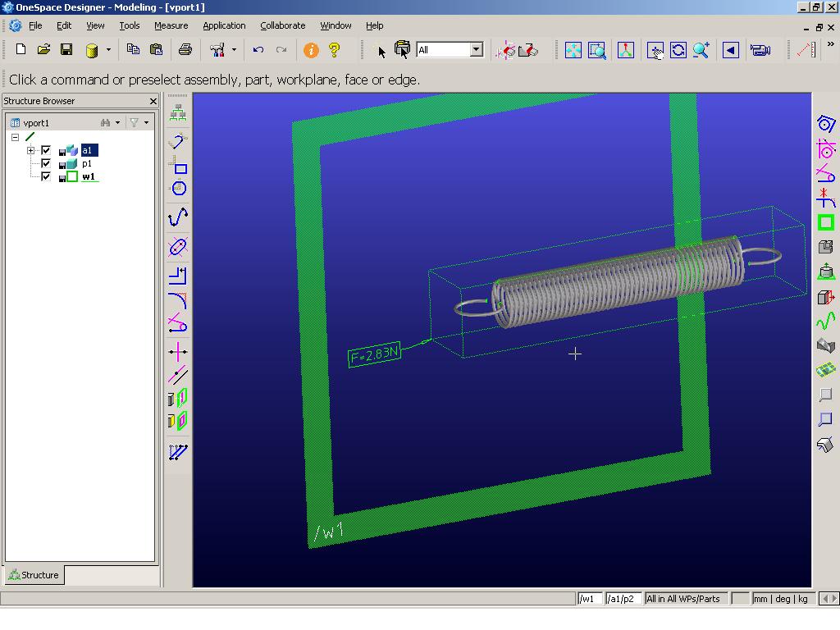The image size is (840, 630).
Task: Expand the toolbar overflow chevron
Action: (831, 44)
